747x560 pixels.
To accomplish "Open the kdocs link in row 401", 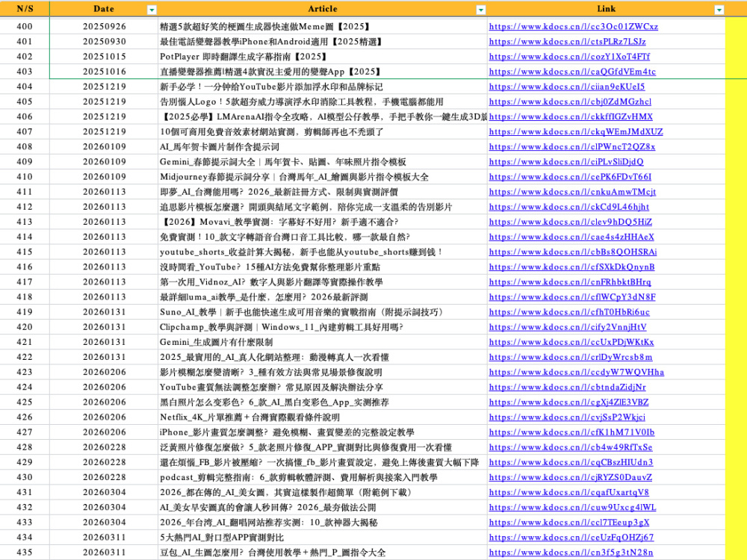I will coord(567,41).
